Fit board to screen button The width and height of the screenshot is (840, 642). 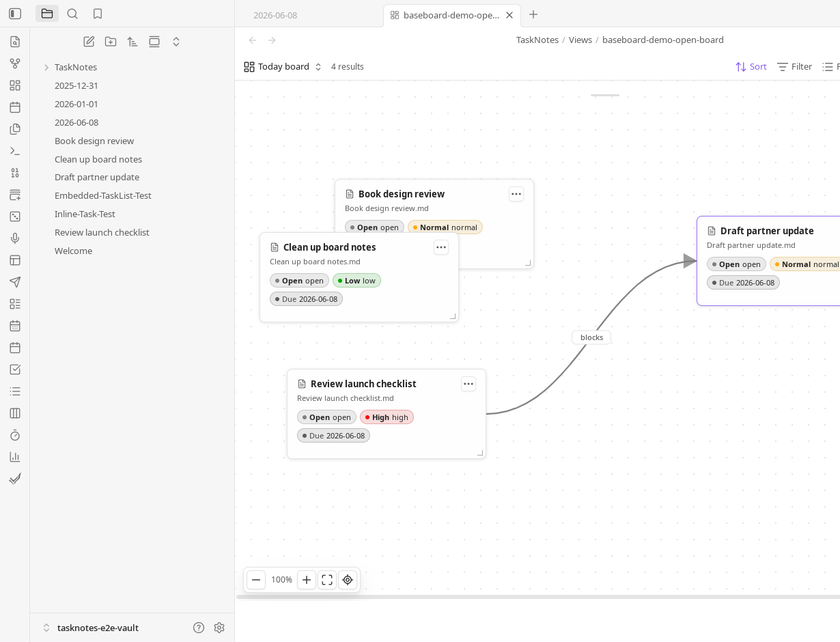pyautogui.click(x=327, y=580)
